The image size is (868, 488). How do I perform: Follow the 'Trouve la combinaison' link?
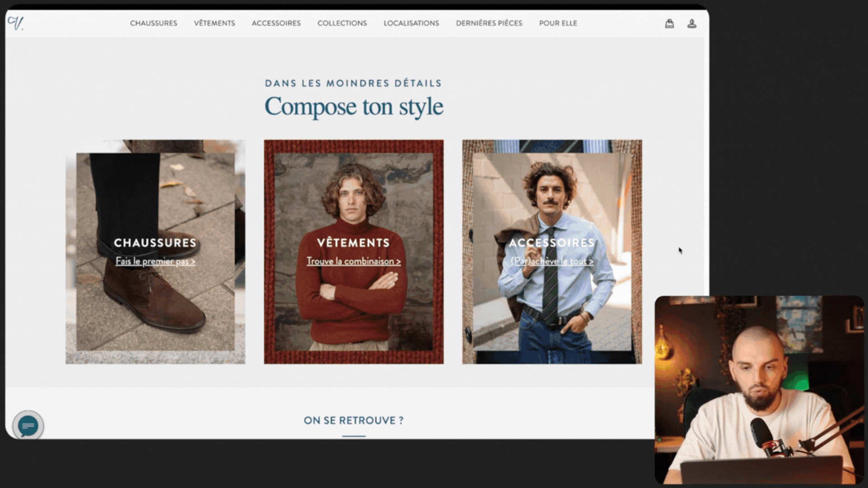354,261
